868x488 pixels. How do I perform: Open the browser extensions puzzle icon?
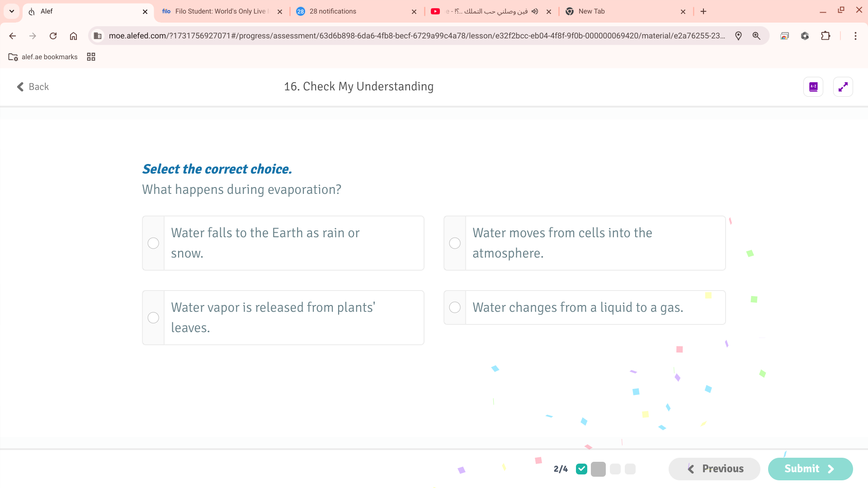(826, 36)
